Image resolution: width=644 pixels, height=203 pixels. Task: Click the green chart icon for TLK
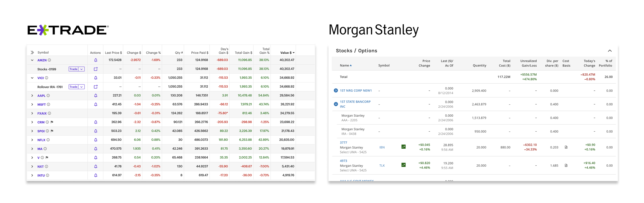pyautogui.click(x=403, y=165)
